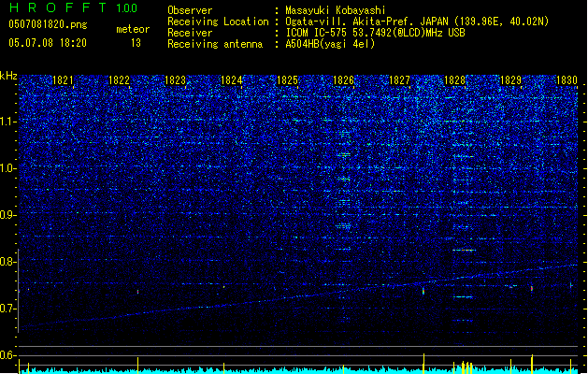Viewport: 588px width, 374px height.
Task: Click the meteor echo spot near 1829
Action: (x=532, y=288)
